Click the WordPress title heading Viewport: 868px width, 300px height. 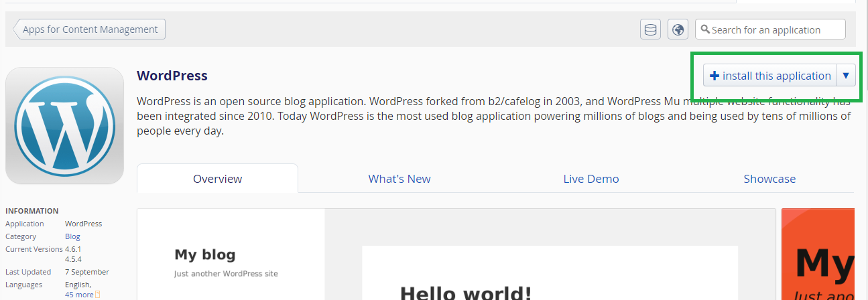pos(172,76)
